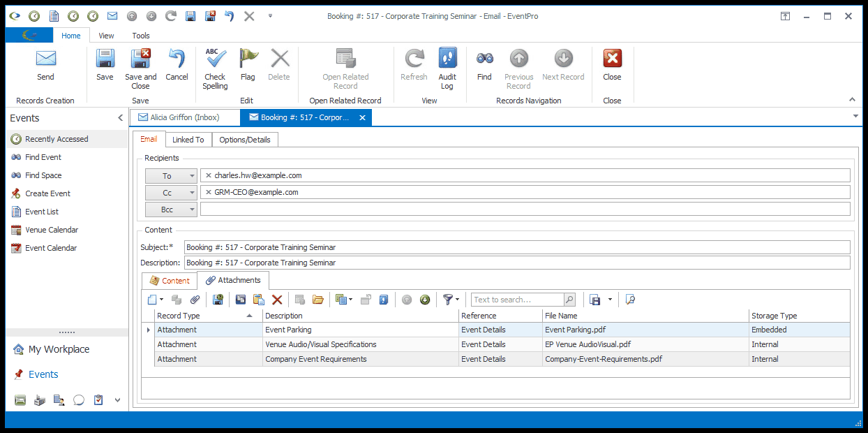Image resolution: width=868 pixels, height=433 pixels.
Task: Open Find Event in the navigation pane
Action: point(43,157)
